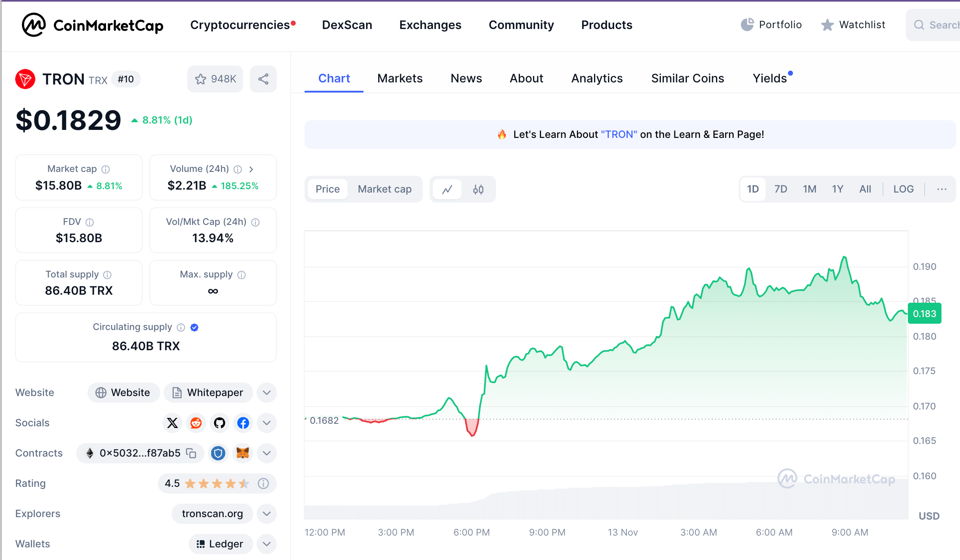The width and height of the screenshot is (960, 560).
Task: Set chart range to 1Y
Action: coord(838,189)
